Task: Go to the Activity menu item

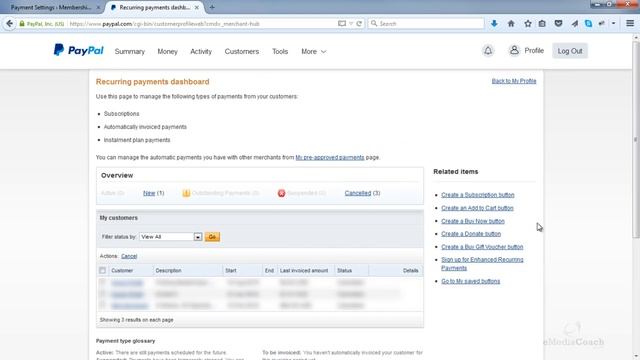Action: click(201, 51)
